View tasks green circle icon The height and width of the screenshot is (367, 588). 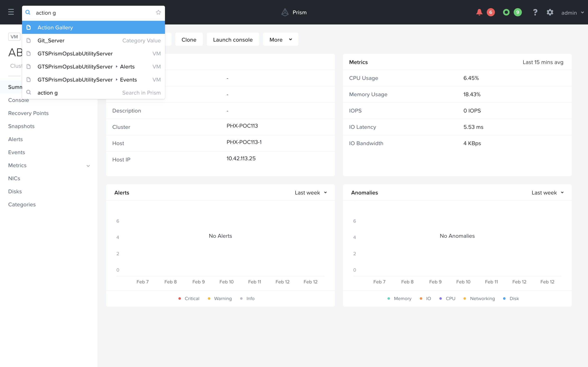pos(506,12)
